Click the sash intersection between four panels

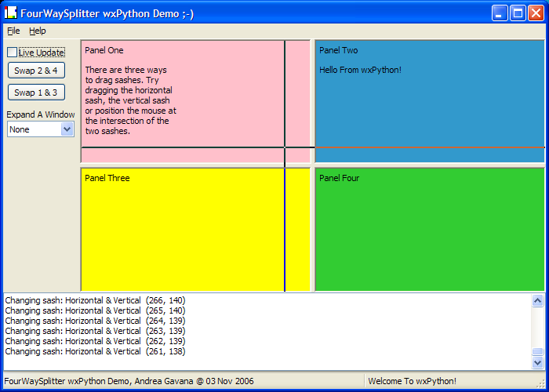[x=312, y=165]
